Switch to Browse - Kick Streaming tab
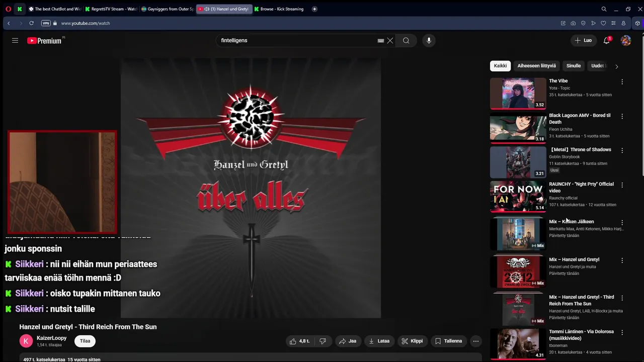Viewport: 644px width, 362px height. (280, 9)
